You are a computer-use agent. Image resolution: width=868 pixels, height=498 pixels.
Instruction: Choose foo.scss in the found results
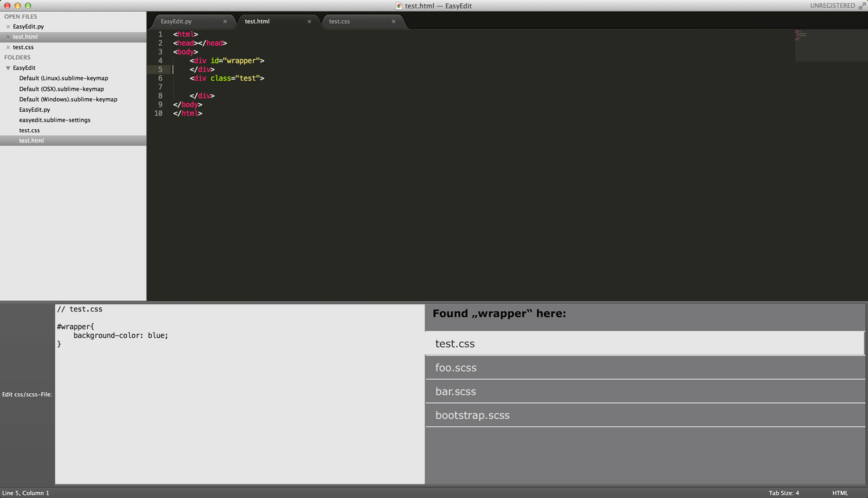point(645,368)
